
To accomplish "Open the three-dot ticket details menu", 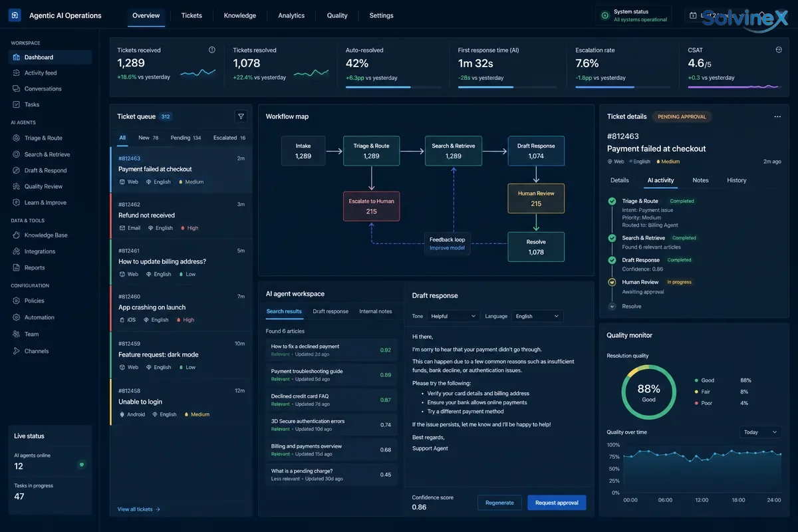I will click(x=777, y=116).
